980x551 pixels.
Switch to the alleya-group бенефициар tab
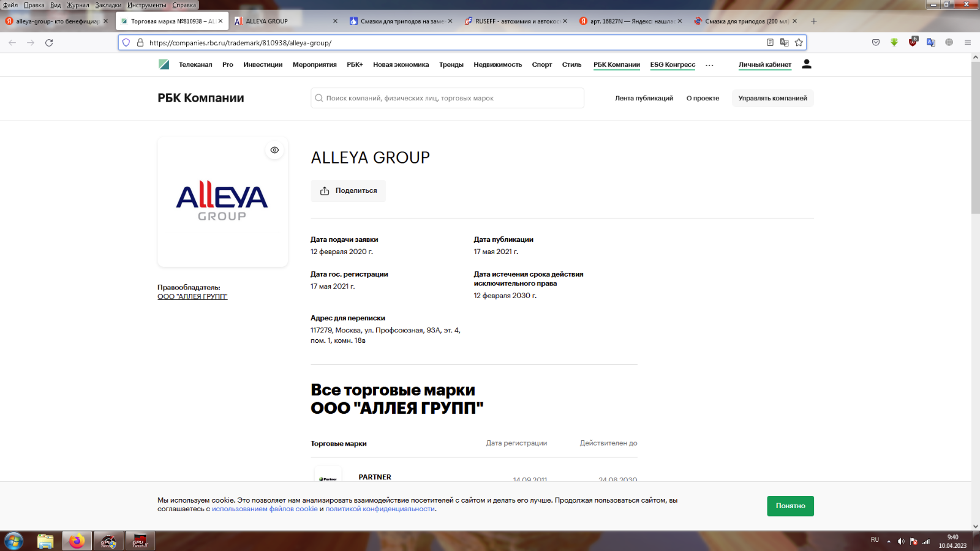point(57,21)
